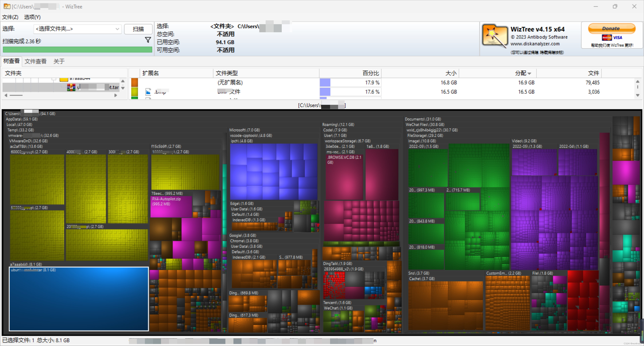Click the 分配 column sort arrow

529,73
